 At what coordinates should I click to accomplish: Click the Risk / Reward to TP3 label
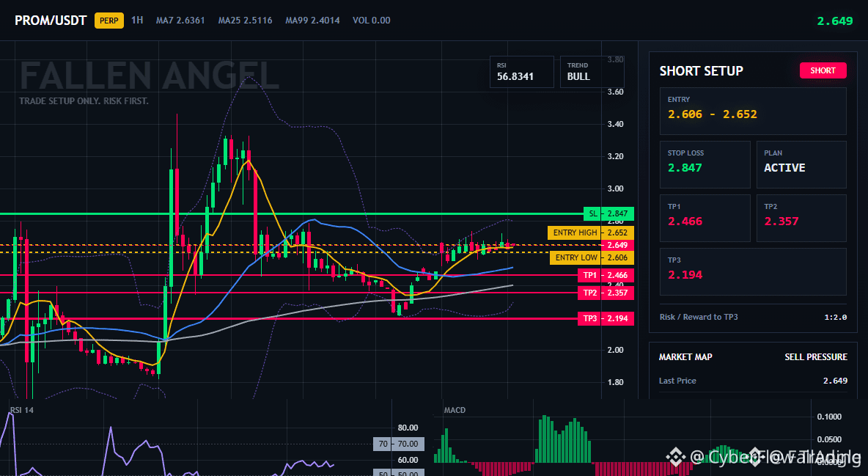[x=699, y=317]
